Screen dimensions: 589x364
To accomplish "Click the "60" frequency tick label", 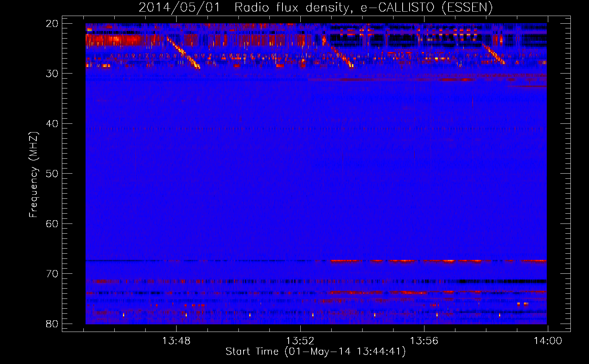I will pos(52,223).
